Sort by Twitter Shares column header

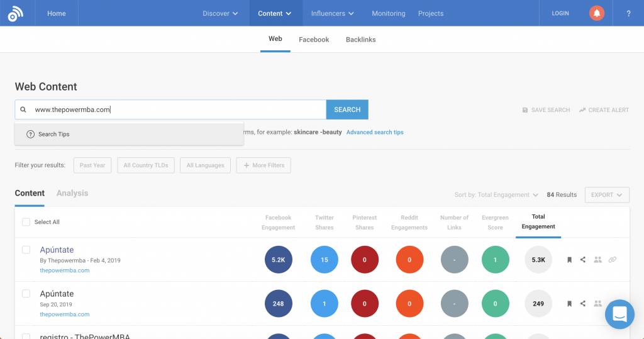click(x=325, y=222)
